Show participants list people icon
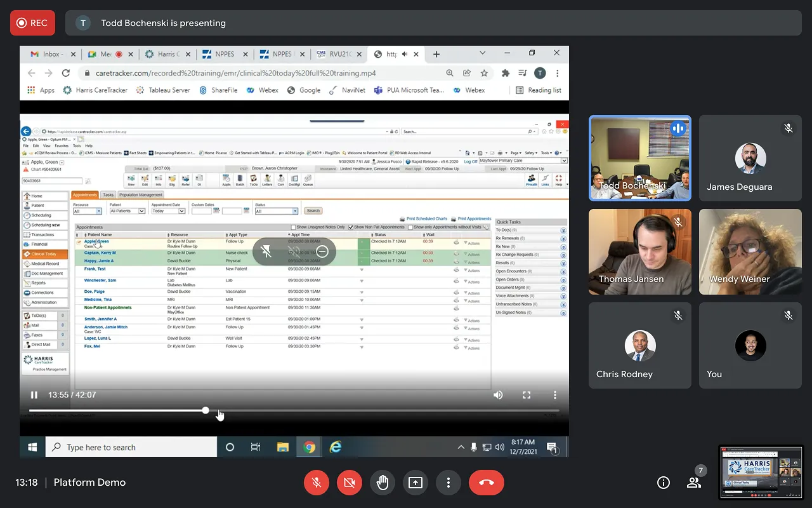 point(694,483)
